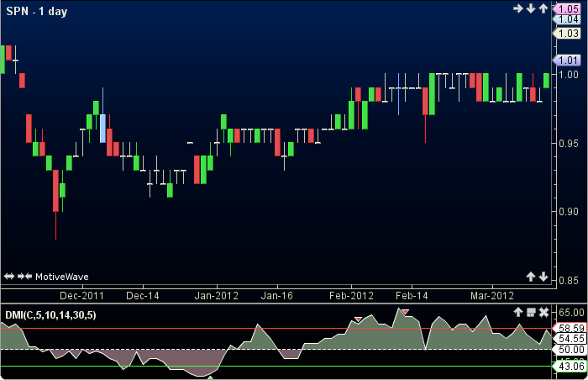Viewport: 588px width, 380px height.
Task: Click the 0.95 price axis value
Action: (569, 144)
